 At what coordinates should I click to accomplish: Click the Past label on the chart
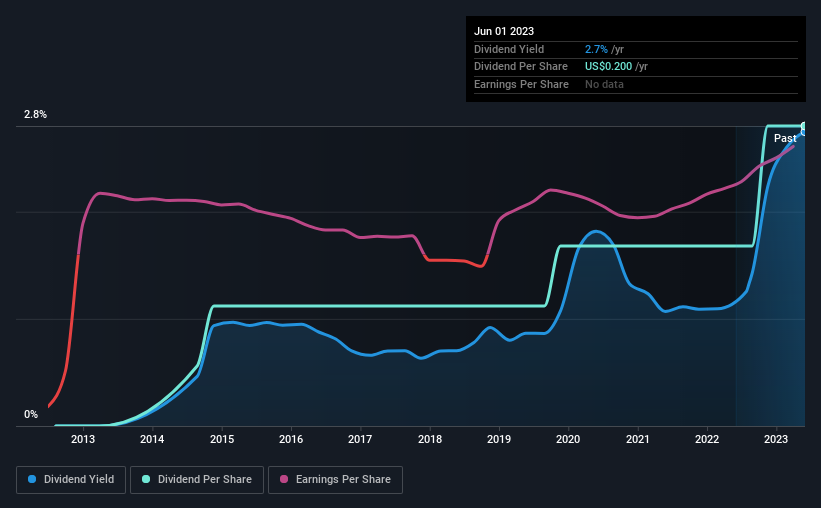tap(785, 138)
